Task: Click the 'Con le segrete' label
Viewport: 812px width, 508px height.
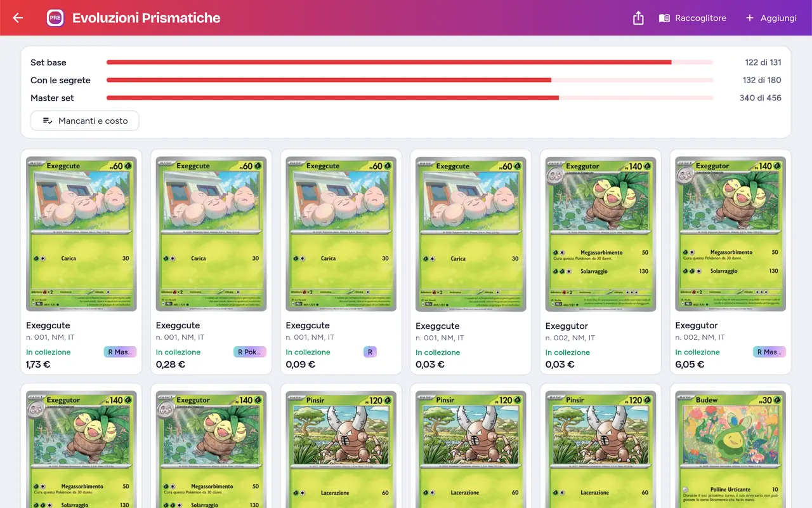Action: (x=60, y=80)
